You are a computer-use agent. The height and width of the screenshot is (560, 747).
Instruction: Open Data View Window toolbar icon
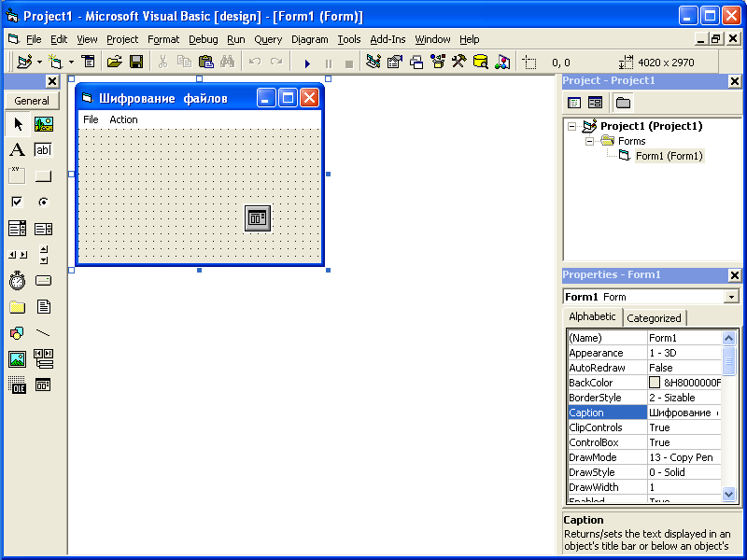(x=481, y=62)
